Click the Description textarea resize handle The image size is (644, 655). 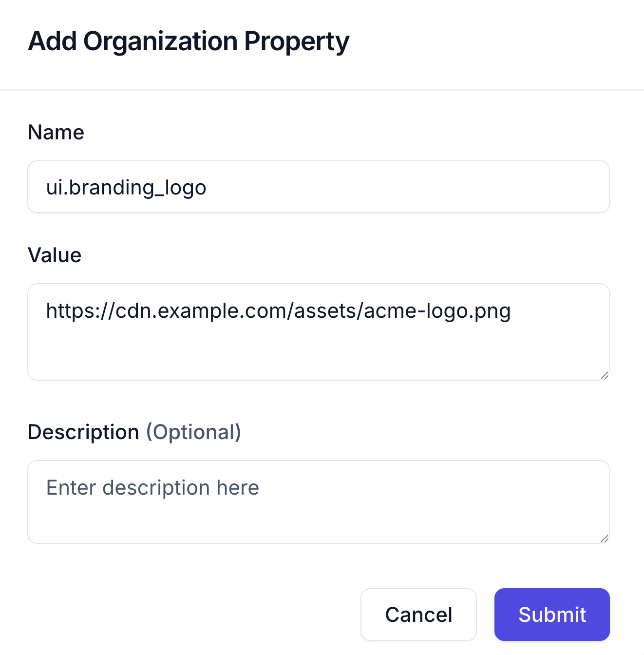(604, 538)
